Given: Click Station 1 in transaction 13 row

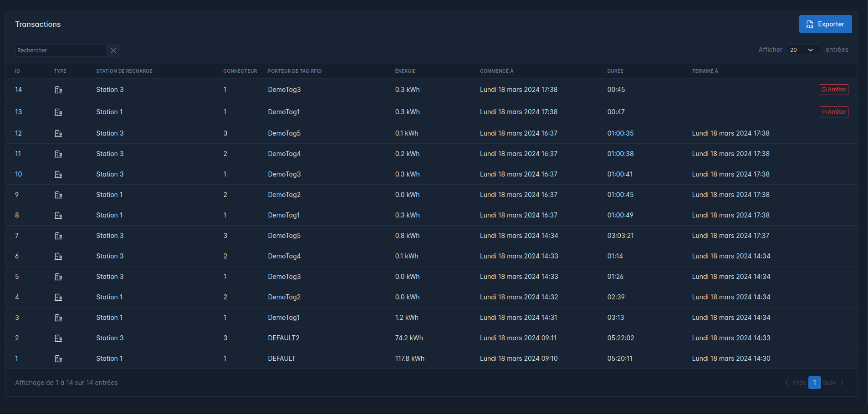Looking at the screenshot, I should click(x=109, y=112).
